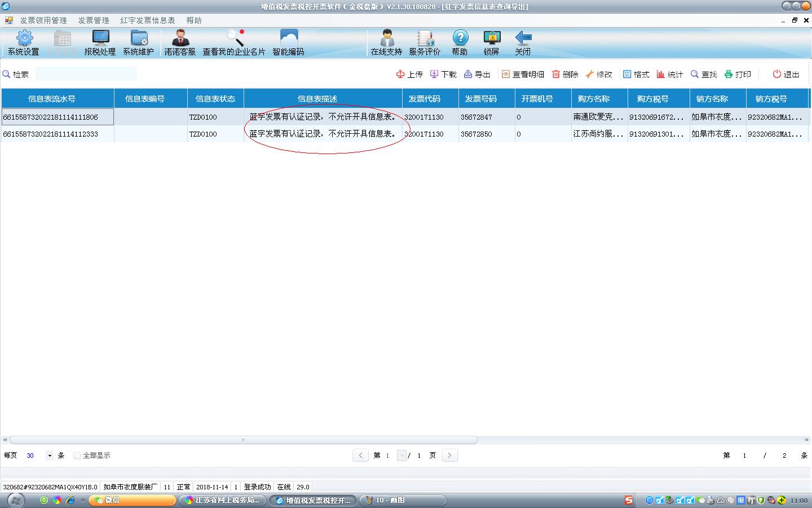The width and height of the screenshot is (812, 508).
Task: Open 服务评价 service rating icon
Action: tap(425, 42)
